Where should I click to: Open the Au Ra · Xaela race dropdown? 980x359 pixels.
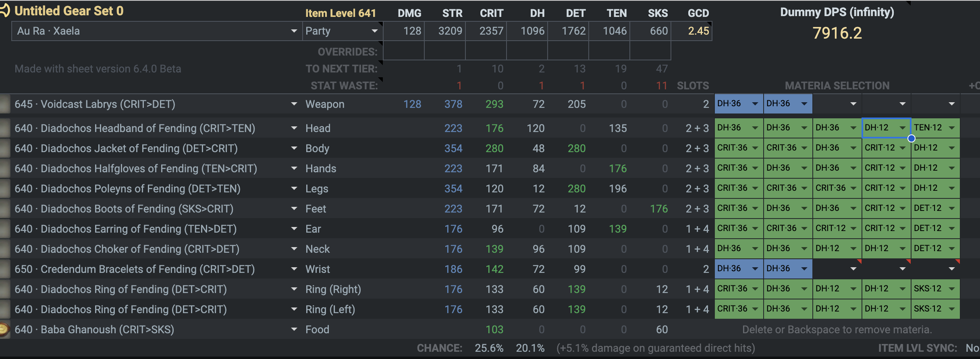pyautogui.click(x=294, y=31)
